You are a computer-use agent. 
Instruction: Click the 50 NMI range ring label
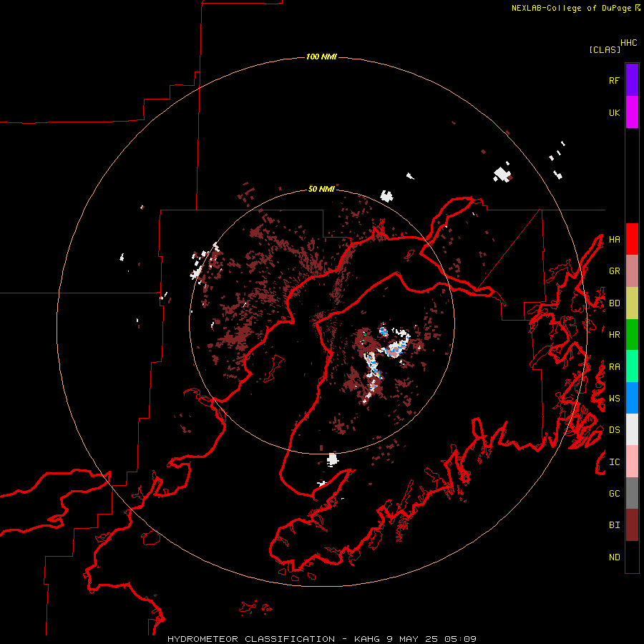coord(321,189)
